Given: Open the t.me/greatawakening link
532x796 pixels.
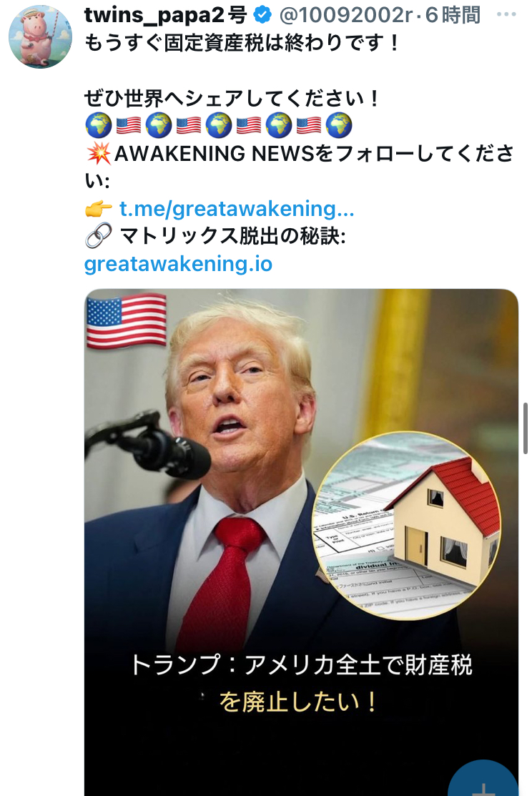Looking at the screenshot, I should pyautogui.click(x=237, y=208).
